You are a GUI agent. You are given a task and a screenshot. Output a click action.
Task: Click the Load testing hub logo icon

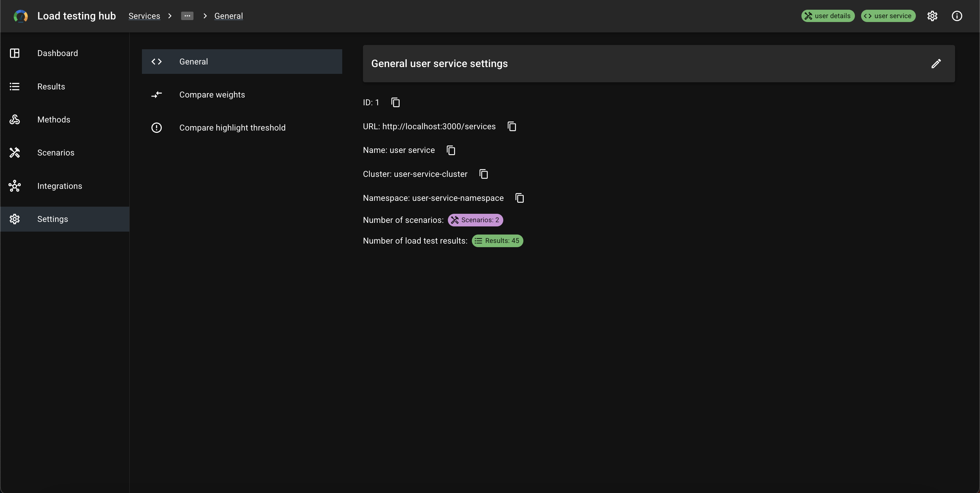[20, 16]
